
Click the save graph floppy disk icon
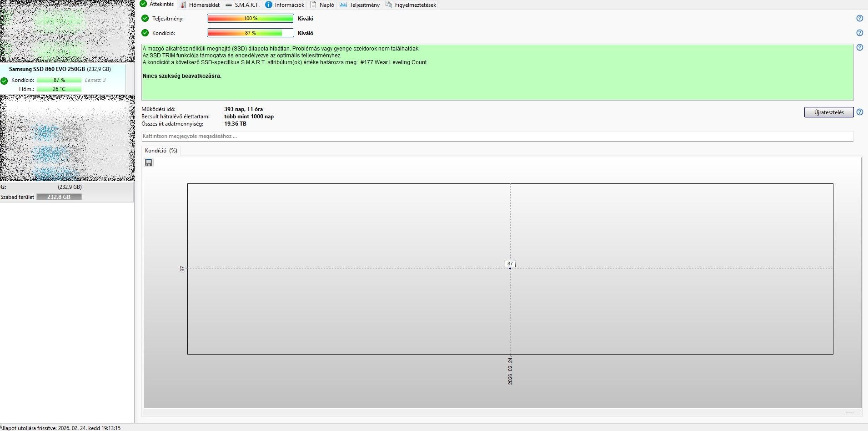pos(149,162)
